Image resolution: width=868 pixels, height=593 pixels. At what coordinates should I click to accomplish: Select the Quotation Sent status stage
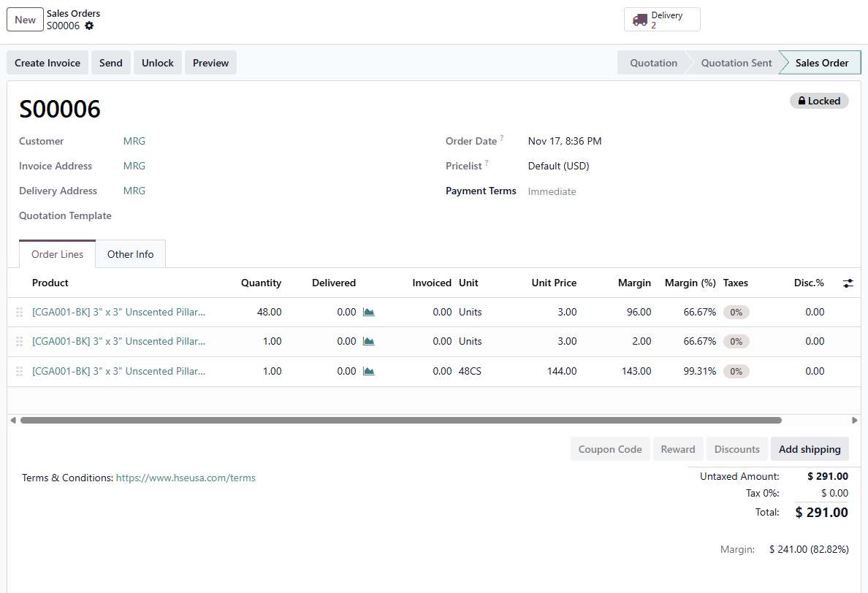pyautogui.click(x=736, y=63)
